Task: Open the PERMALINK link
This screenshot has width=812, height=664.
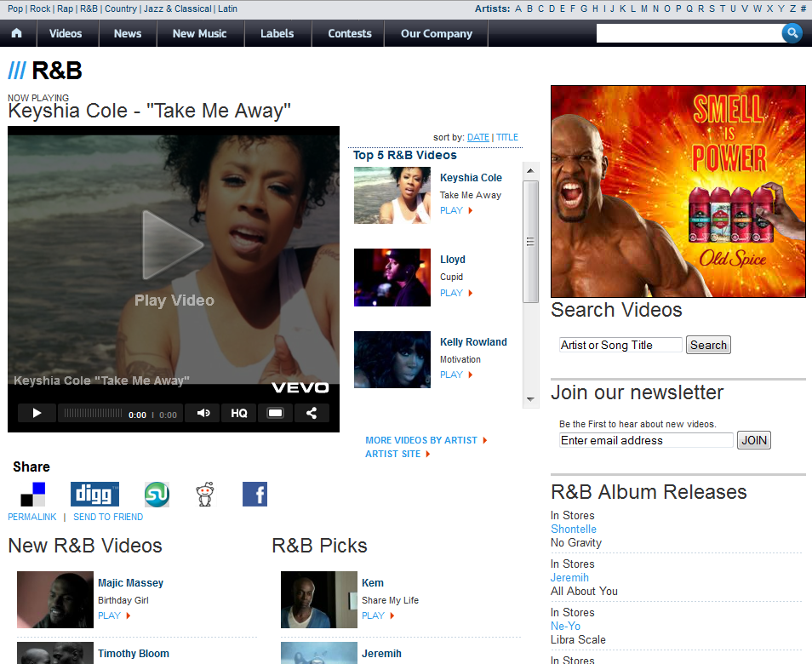Action: 32,517
